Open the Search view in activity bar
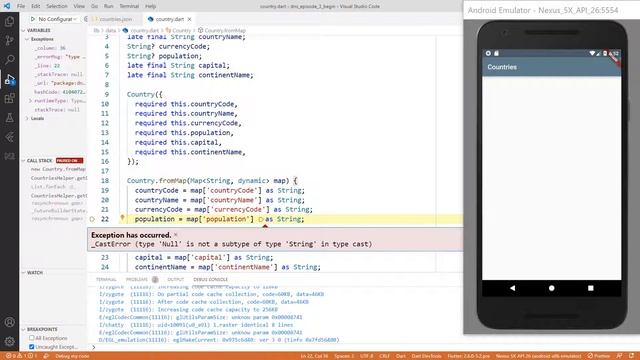640x360 pixels. pyautogui.click(x=9, y=60)
